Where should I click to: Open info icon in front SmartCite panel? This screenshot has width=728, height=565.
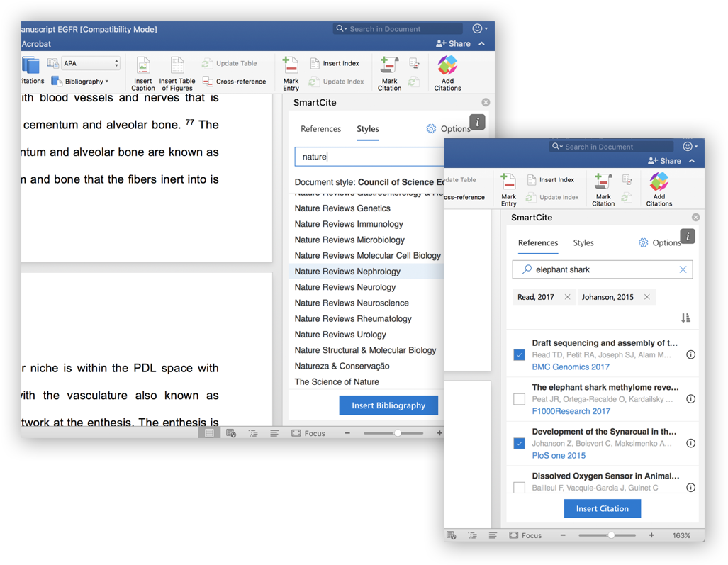(x=688, y=236)
